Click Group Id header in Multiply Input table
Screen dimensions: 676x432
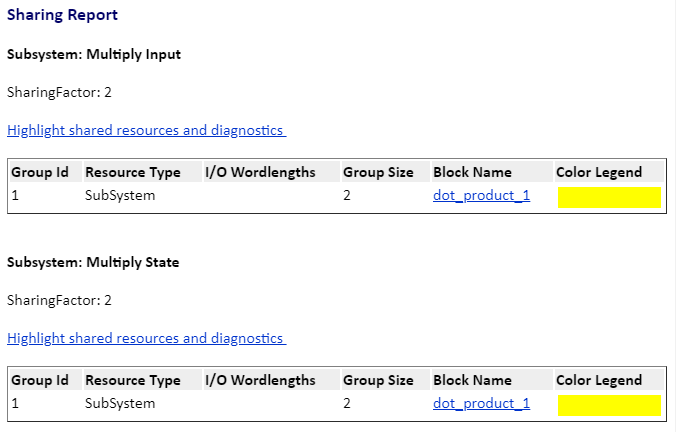(x=40, y=172)
